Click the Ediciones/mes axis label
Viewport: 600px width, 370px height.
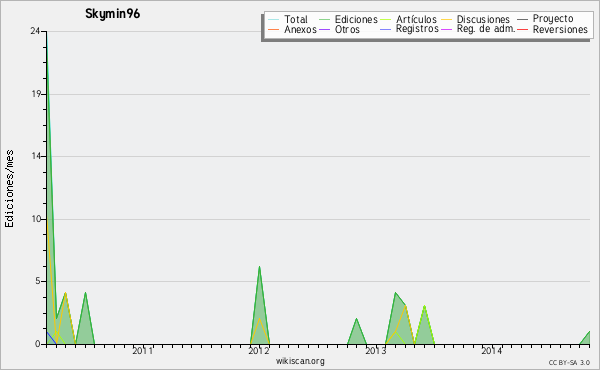(9, 189)
